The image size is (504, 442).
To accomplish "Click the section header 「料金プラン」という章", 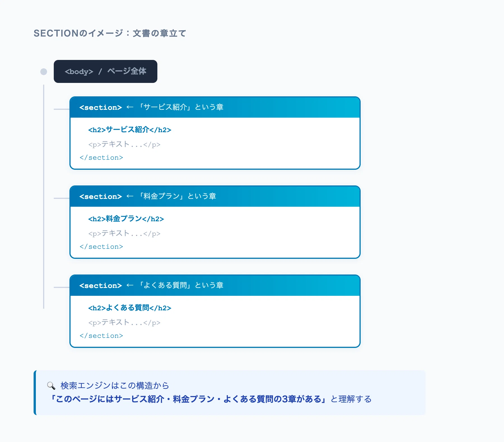I will point(215,196).
